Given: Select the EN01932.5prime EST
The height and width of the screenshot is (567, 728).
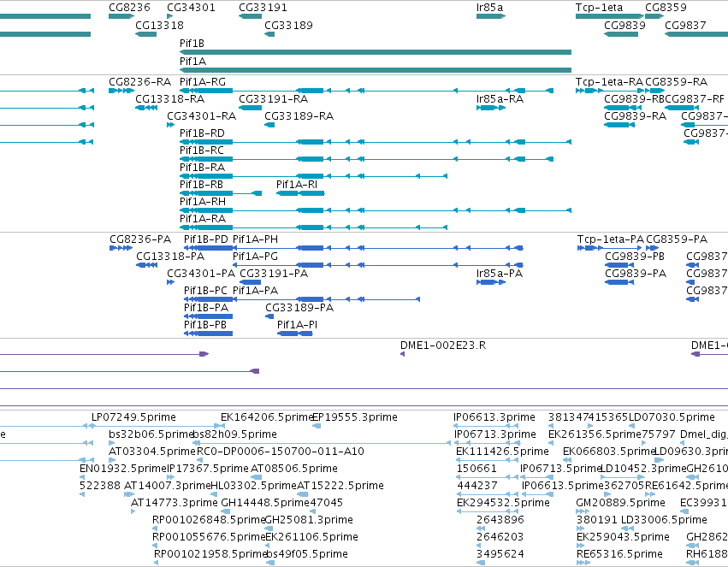Looking at the screenshot, I should click(82, 477).
